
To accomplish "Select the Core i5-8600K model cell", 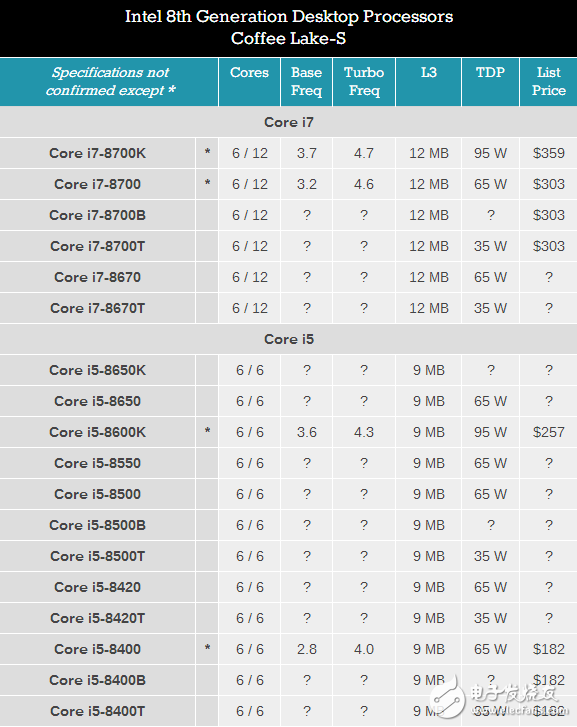I will coord(97,432).
